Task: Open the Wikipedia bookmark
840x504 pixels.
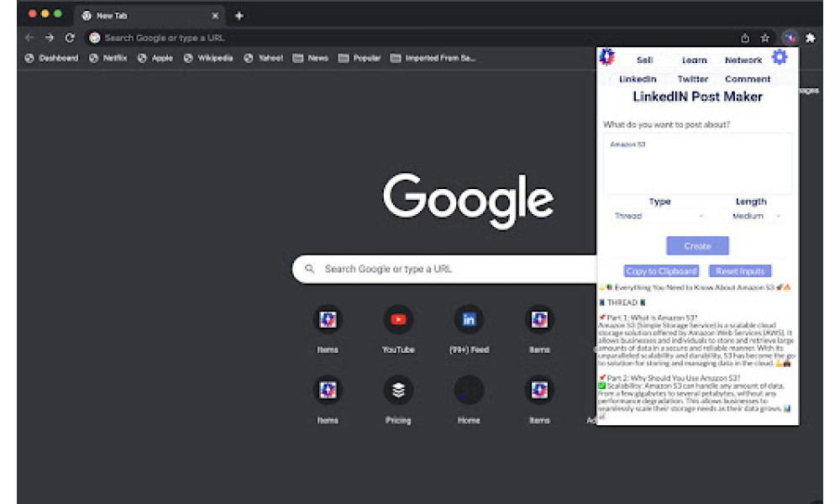Action: click(x=208, y=58)
